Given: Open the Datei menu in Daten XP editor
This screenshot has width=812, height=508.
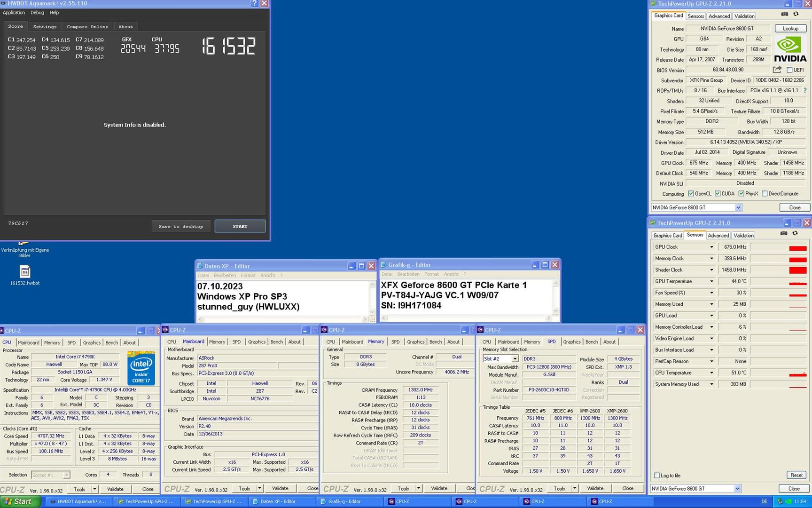Looking at the screenshot, I should click(x=203, y=276).
